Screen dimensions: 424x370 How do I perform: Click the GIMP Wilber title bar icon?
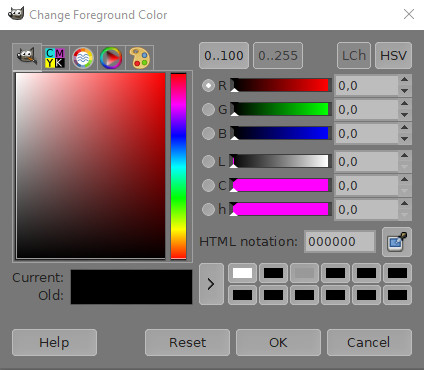pyautogui.click(x=16, y=14)
